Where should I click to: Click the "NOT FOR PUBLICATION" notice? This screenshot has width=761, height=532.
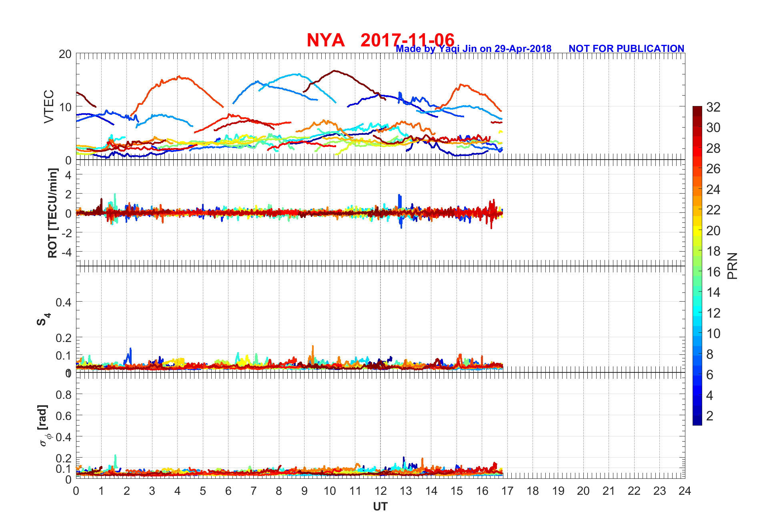coord(627,48)
